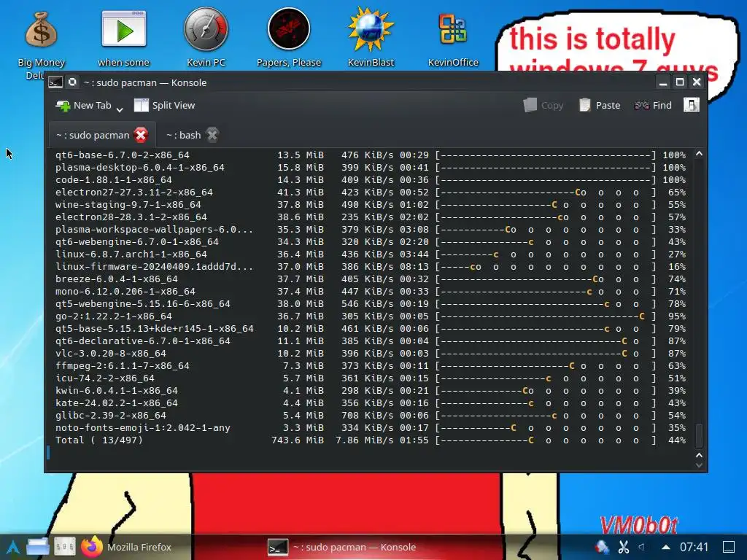Expand hidden system tray icons arrow
Screen dimensions: 747x560
click(666, 547)
